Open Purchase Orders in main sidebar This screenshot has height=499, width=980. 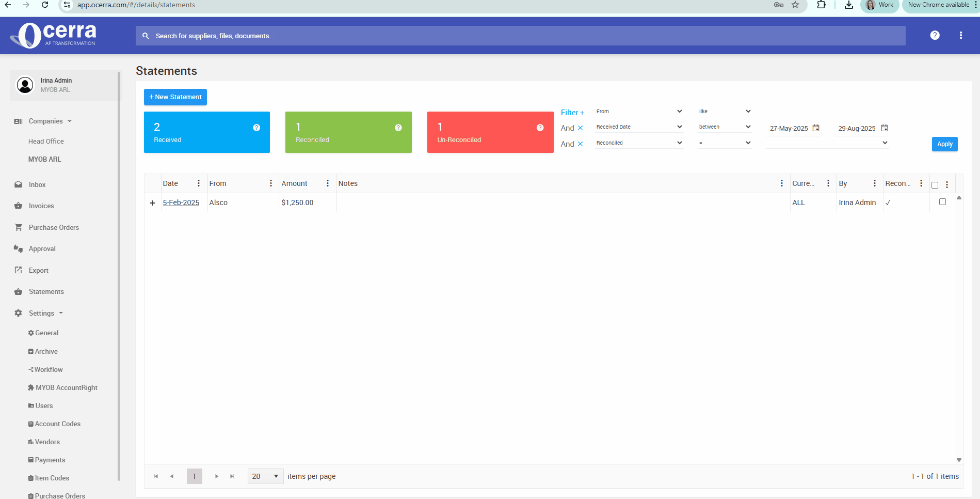(54, 227)
